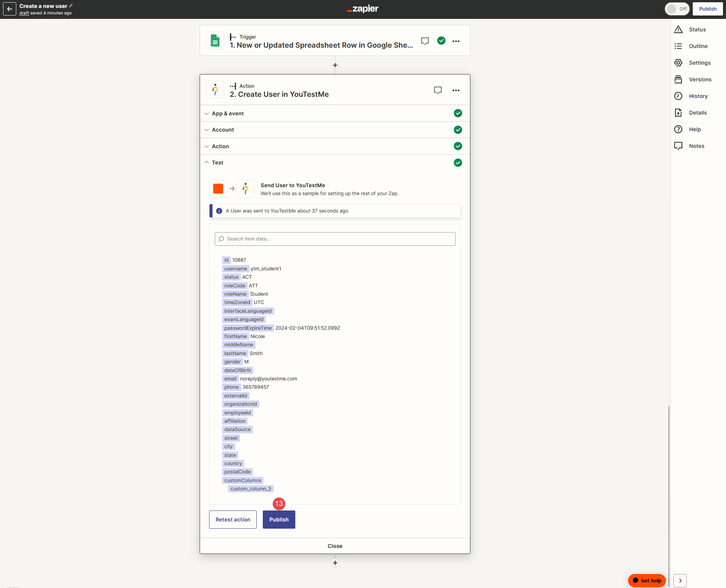This screenshot has height=588, width=726.
Task: Open the Settings panel label
Action: (x=700, y=63)
